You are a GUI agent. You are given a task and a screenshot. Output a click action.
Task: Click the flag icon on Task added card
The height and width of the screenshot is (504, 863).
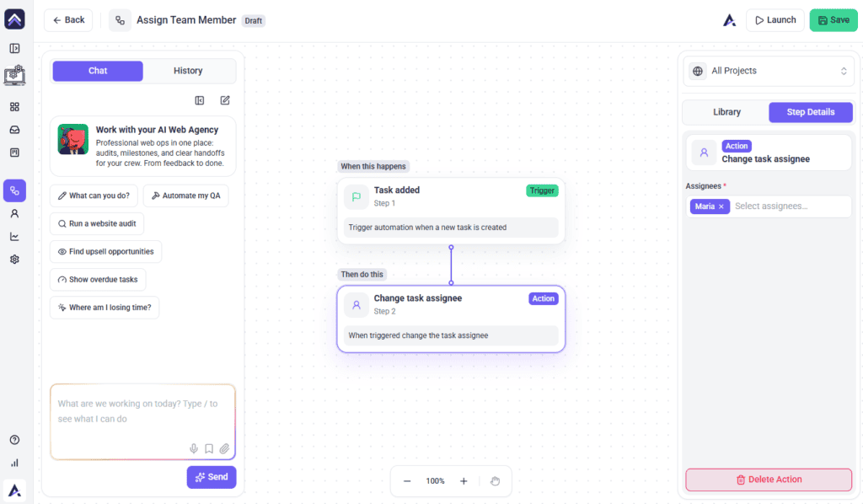pos(356,196)
